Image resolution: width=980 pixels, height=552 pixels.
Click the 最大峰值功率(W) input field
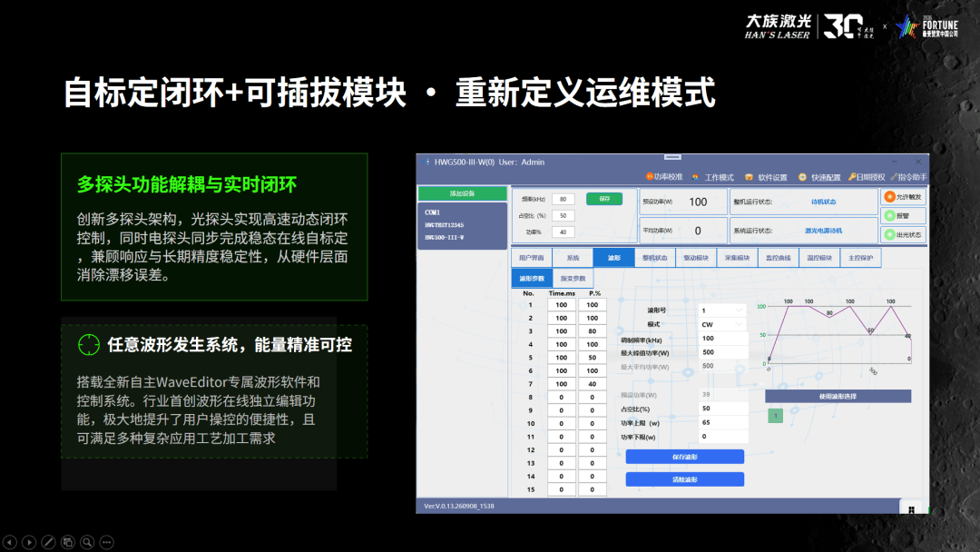[722, 352]
